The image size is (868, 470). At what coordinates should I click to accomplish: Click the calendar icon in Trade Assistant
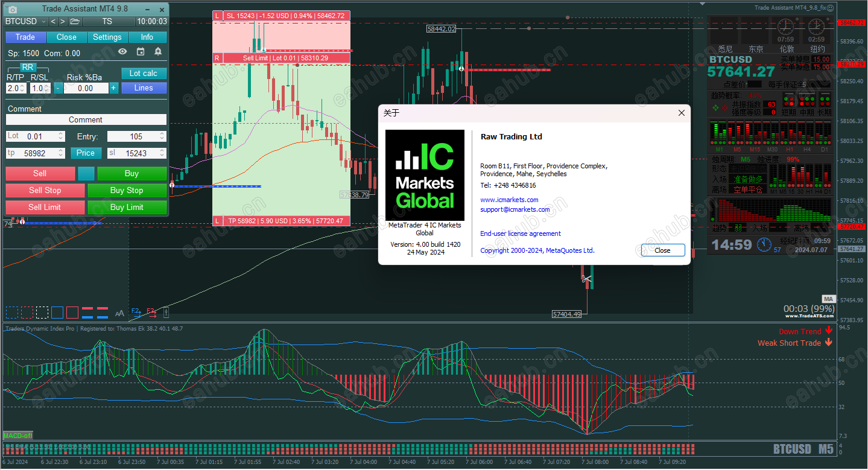point(140,52)
